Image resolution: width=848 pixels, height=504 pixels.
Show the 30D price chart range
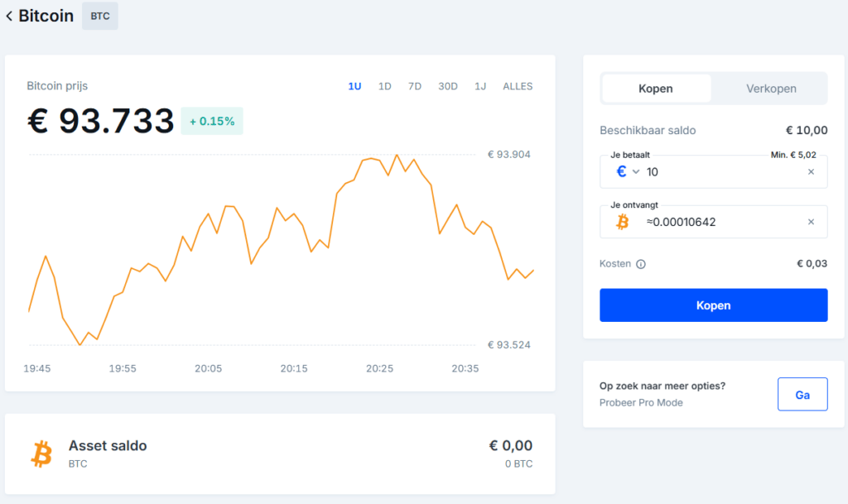[x=448, y=86]
